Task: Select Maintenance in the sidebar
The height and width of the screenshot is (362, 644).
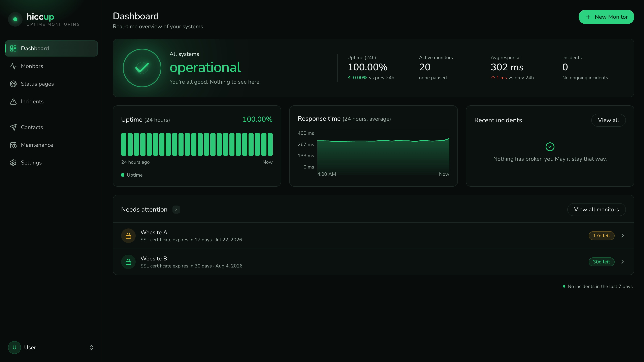Action: pyautogui.click(x=51, y=145)
